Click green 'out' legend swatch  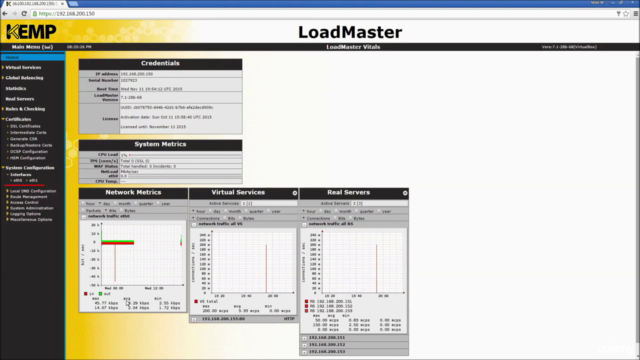tap(100, 294)
